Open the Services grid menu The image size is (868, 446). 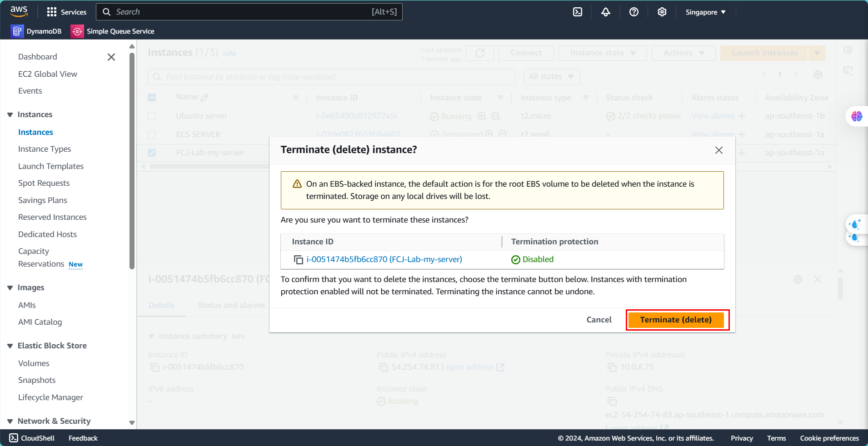pyautogui.click(x=66, y=12)
